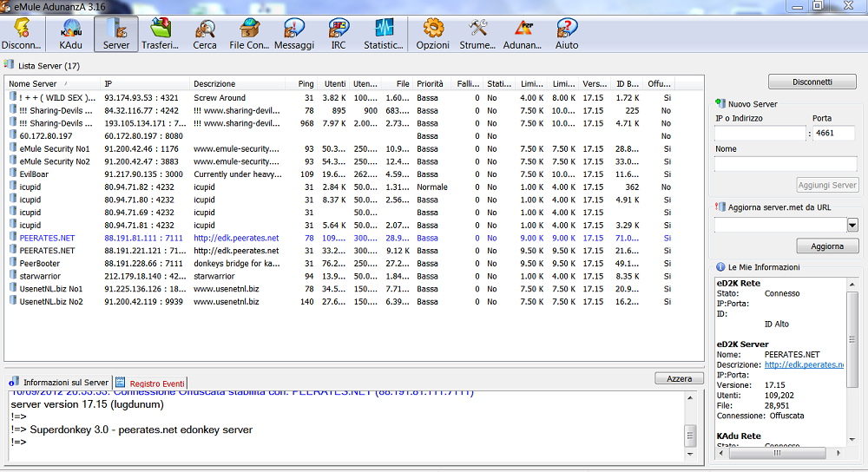
Task: Select the PeerBooter server name
Action: [x=39, y=264]
